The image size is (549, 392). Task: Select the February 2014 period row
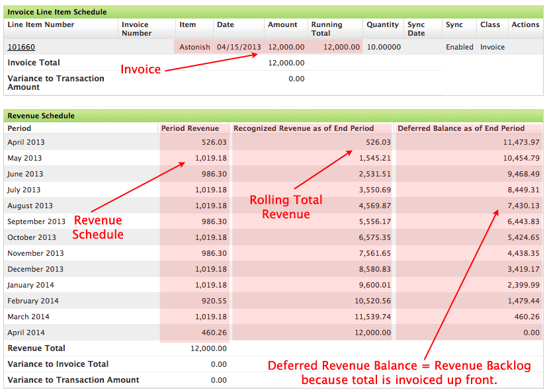[x=273, y=301]
